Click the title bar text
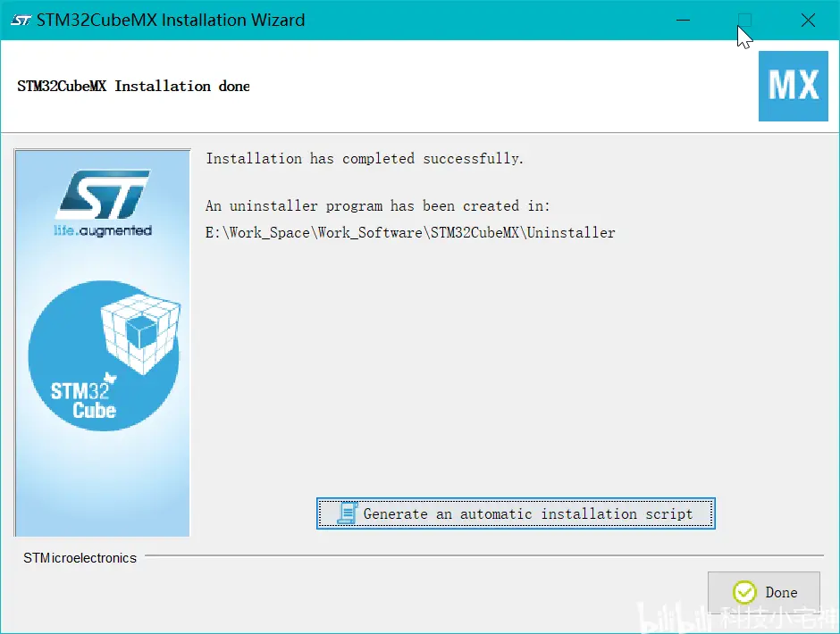The height and width of the screenshot is (634, 840). point(171,20)
